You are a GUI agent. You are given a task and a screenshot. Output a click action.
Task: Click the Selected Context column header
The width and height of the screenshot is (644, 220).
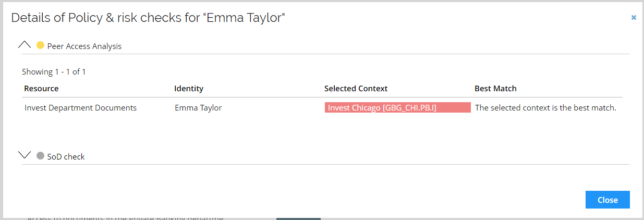click(356, 88)
